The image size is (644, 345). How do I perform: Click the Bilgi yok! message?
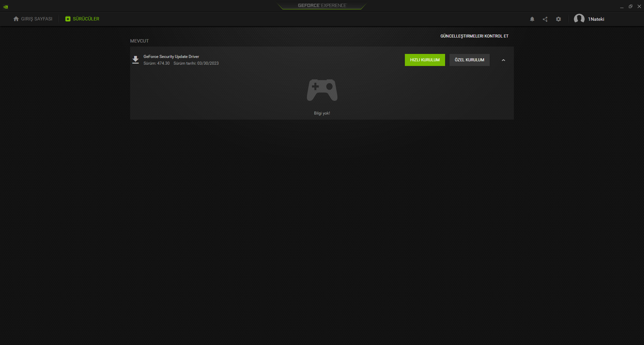coord(322,113)
